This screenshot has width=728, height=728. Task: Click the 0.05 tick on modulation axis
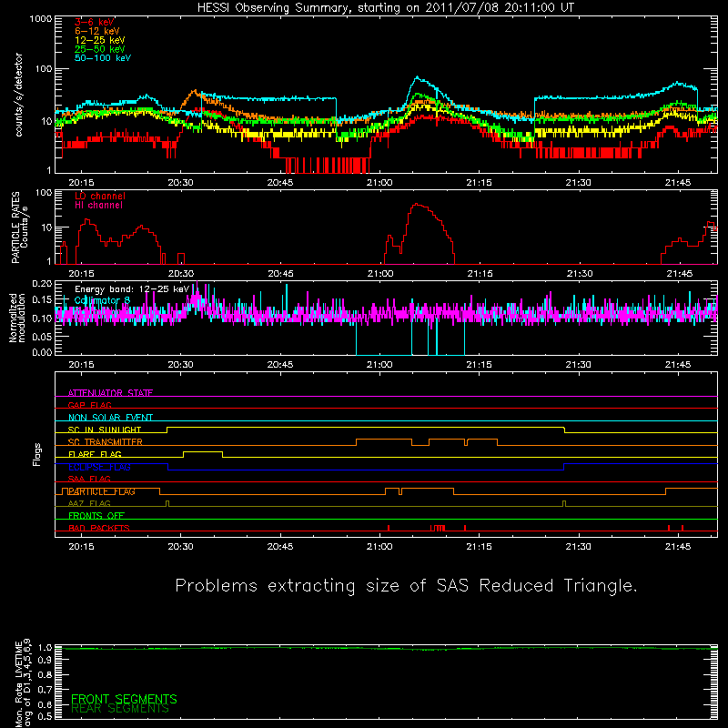(x=42, y=336)
